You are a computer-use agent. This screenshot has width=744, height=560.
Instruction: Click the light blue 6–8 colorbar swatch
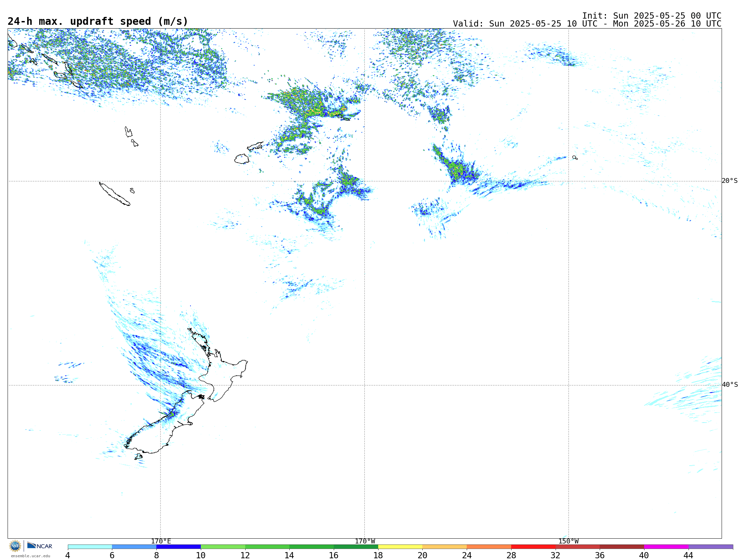pos(134,547)
